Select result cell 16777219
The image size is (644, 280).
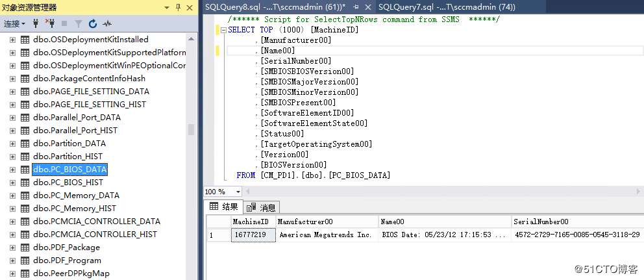(x=253, y=235)
